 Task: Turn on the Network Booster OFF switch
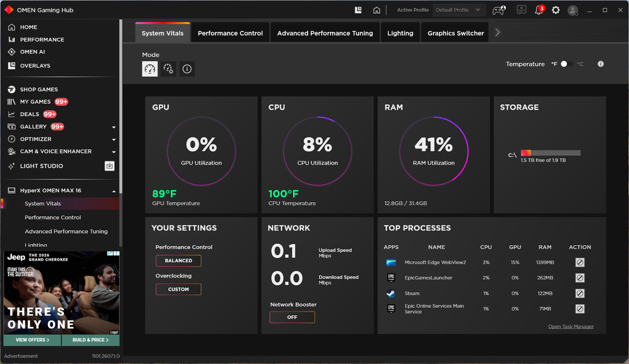click(x=292, y=317)
